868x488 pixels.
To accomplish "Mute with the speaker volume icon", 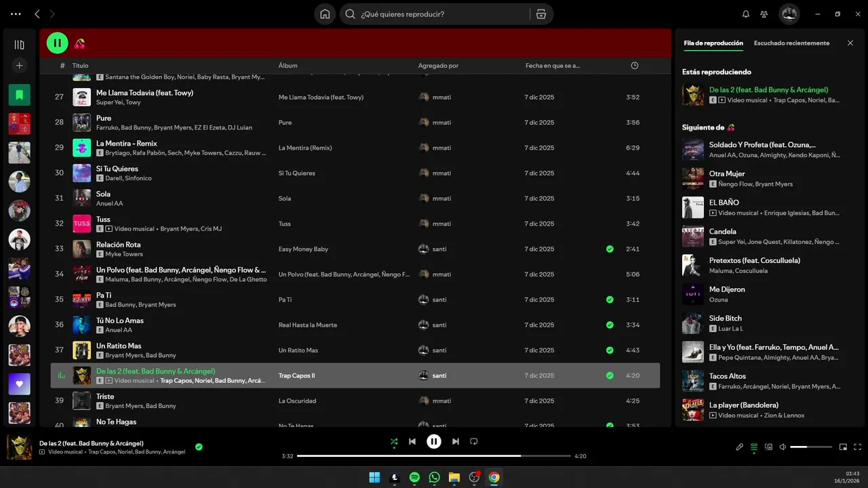I will pyautogui.click(x=783, y=447).
